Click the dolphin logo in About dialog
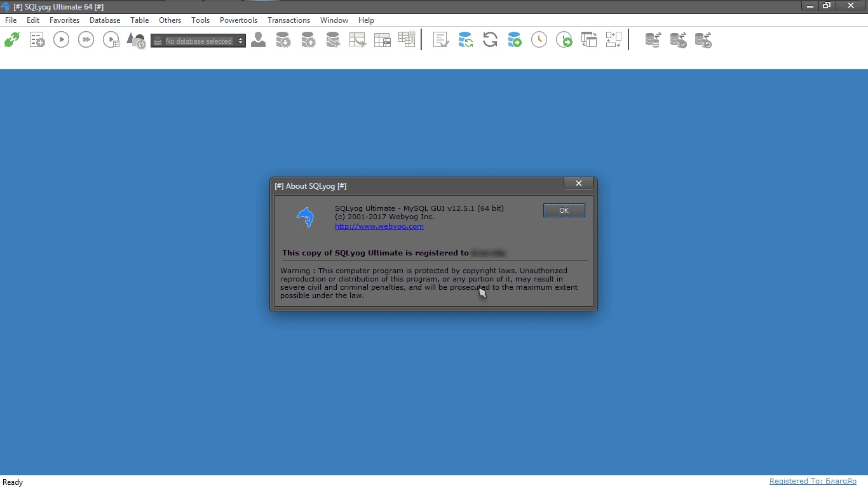The height and width of the screenshot is (488, 868). (306, 217)
